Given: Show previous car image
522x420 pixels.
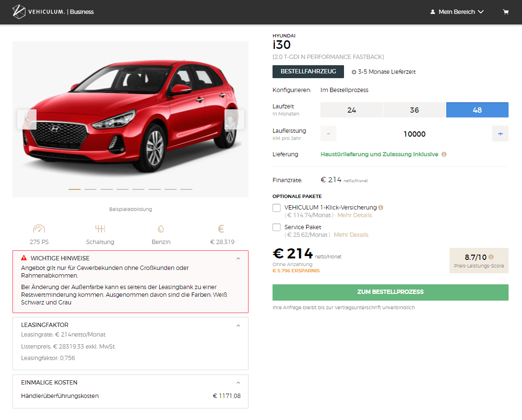Looking at the screenshot, I should [27, 119].
